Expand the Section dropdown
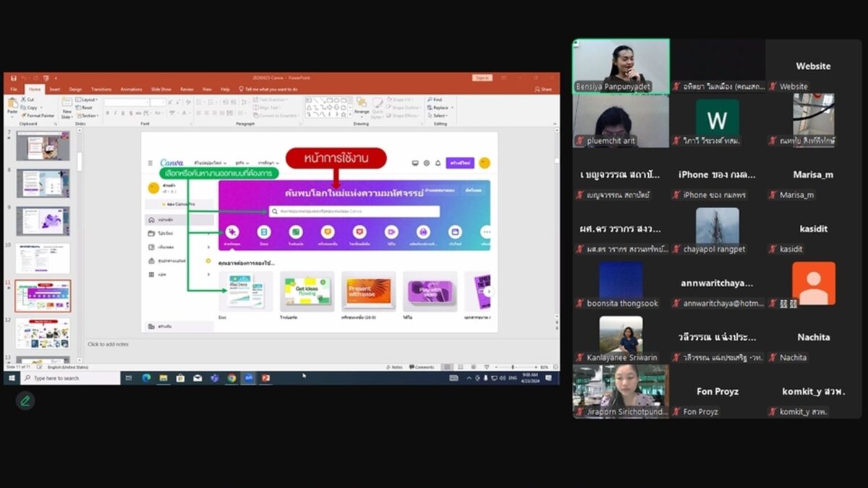Screen dimensions: 868x488 pyautogui.click(x=88, y=116)
